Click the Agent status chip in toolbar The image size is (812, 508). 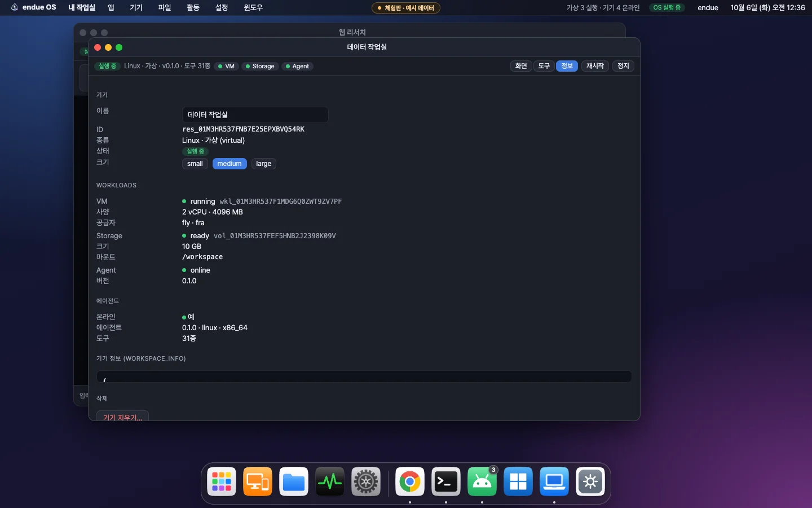point(297,66)
